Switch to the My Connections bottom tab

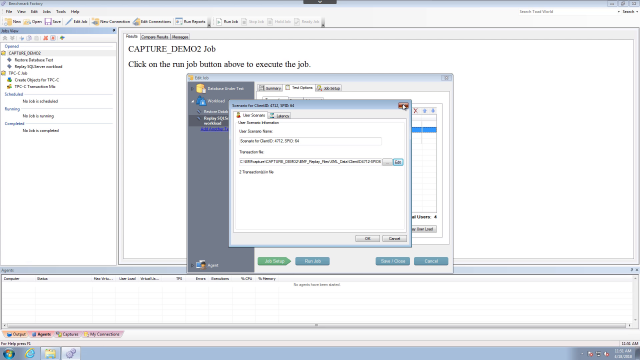pos(102,334)
